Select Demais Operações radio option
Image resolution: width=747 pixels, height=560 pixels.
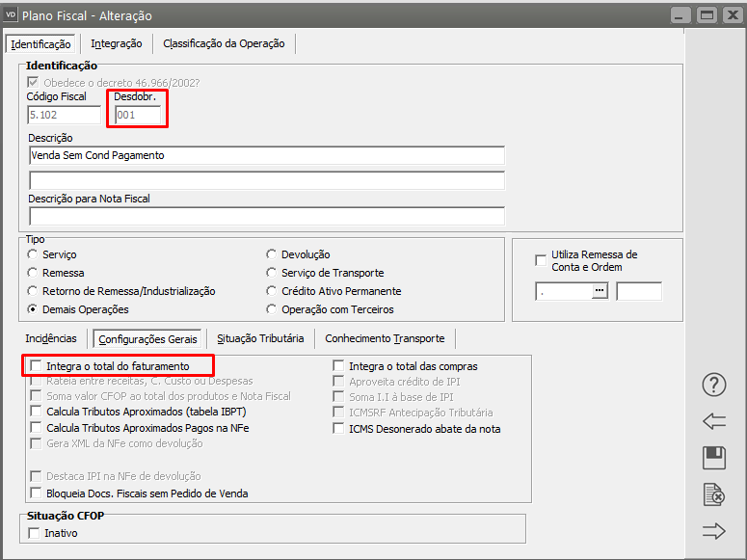pos(33,309)
